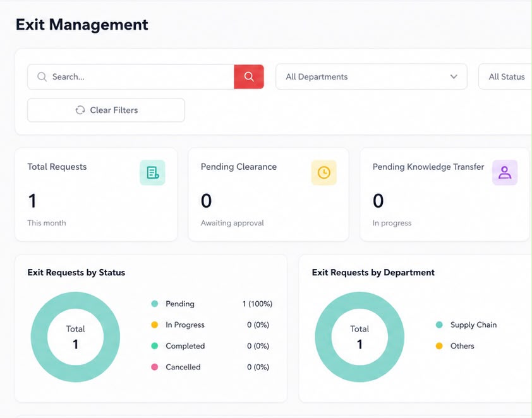Click the Clear Filters button

point(106,110)
